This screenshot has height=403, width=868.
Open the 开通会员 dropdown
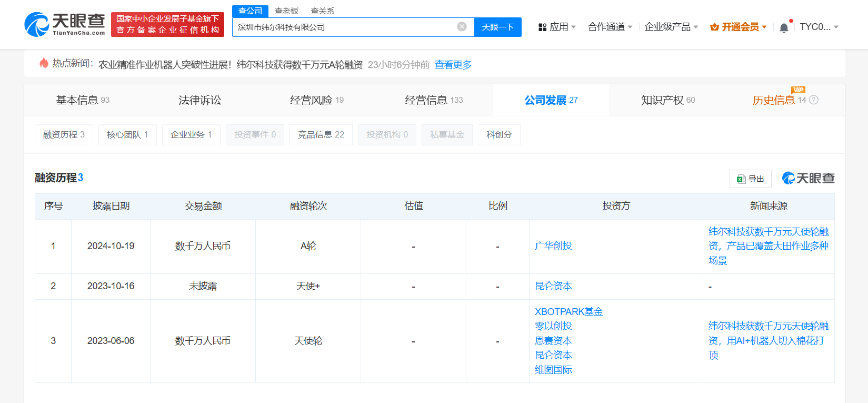[739, 27]
